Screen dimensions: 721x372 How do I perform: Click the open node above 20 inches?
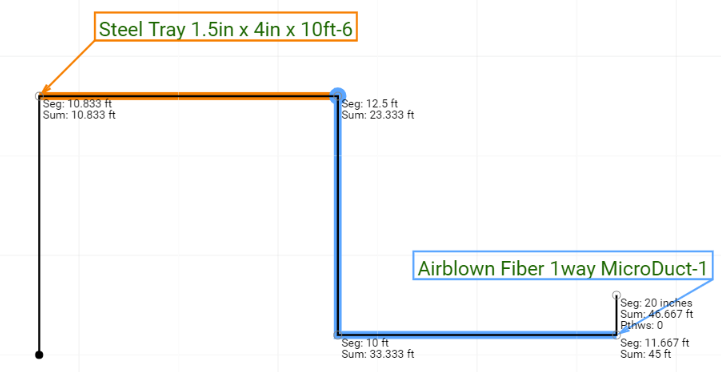coord(617,294)
